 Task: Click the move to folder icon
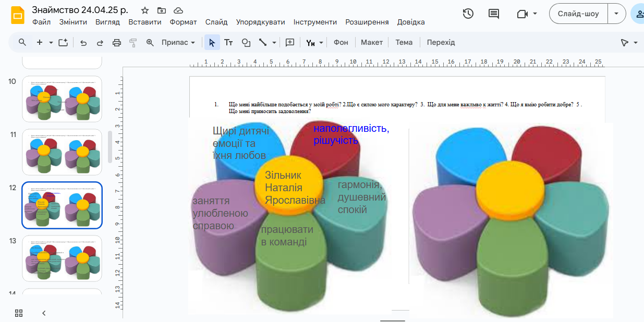click(162, 10)
